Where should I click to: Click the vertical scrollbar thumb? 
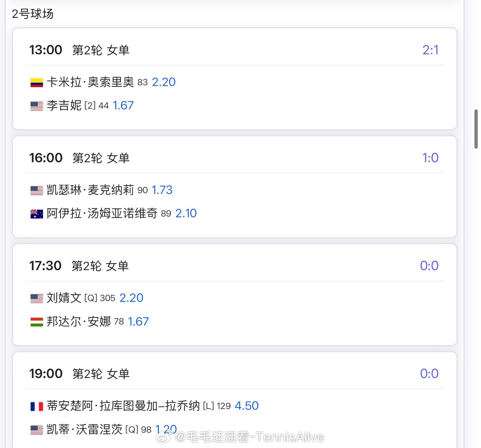(x=476, y=129)
